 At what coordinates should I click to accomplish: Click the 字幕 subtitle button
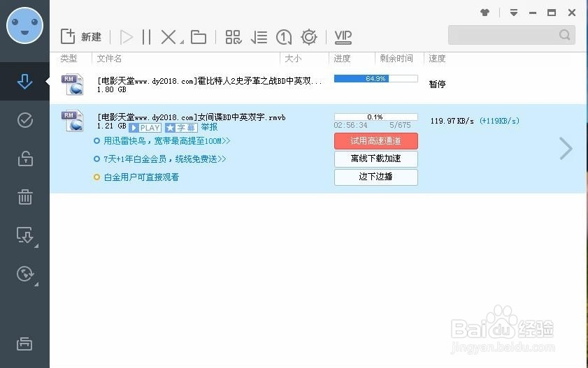[181, 128]
